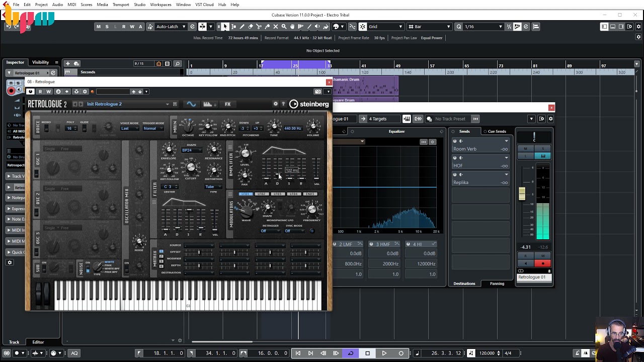The width and height of the screenshot is (644, 362).
Task: Open Init Retrologue 2 preset dropdown
Action: pos(128,104)
